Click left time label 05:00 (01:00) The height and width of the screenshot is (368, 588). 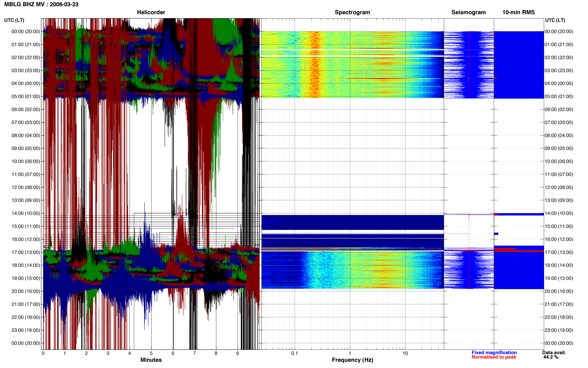click(x=26, y=96)
